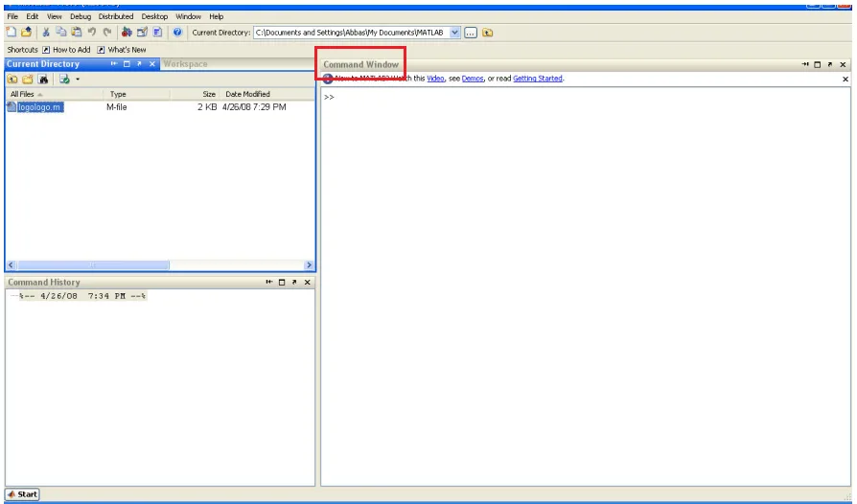Close the Current Directory panel
Image resolution: width=857 pixels, height=504 pixels.
click(152, 64)
